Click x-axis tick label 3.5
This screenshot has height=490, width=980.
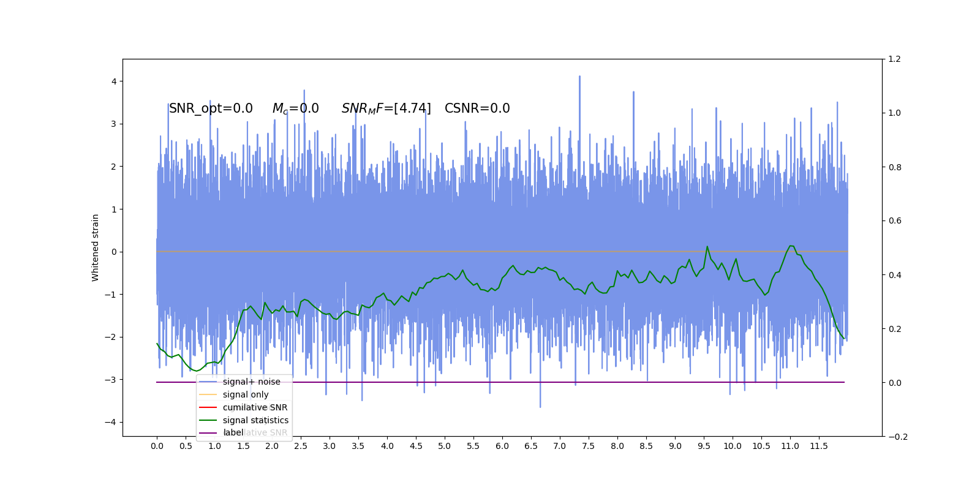(358, 446)
